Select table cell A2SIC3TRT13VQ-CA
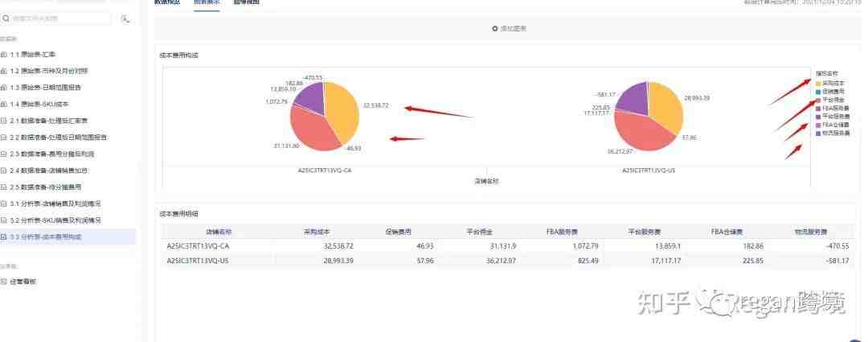 pyautogui.click(x=198, y=246)
